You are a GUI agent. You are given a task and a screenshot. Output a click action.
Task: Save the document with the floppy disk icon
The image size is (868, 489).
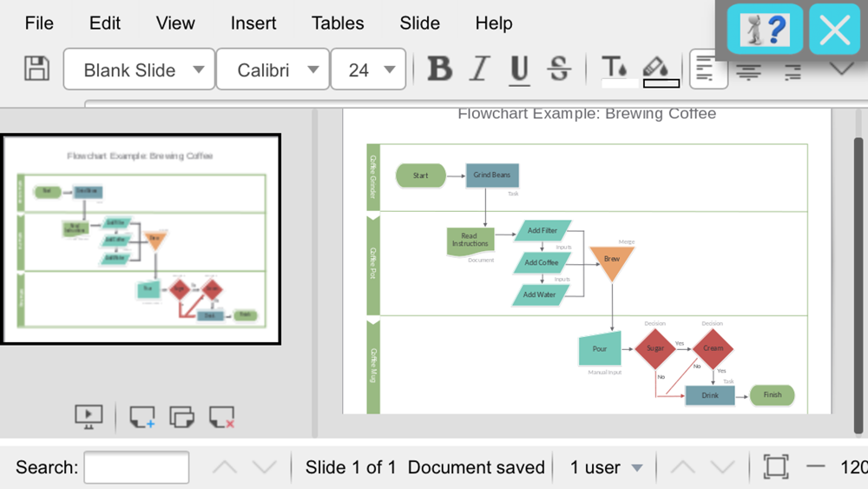point(36,69)
